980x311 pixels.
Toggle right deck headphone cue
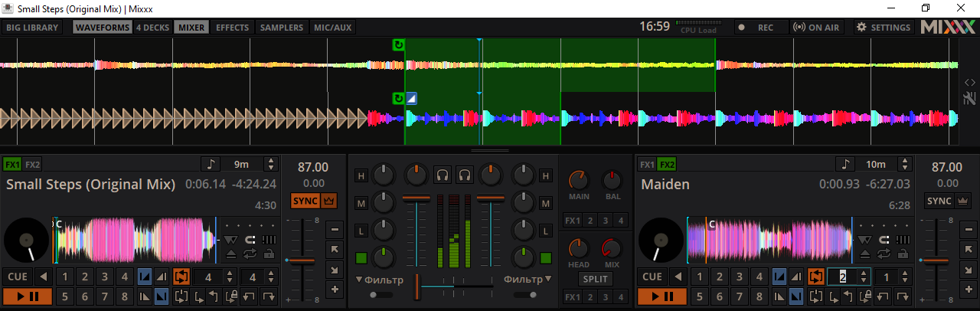[465, 175]
